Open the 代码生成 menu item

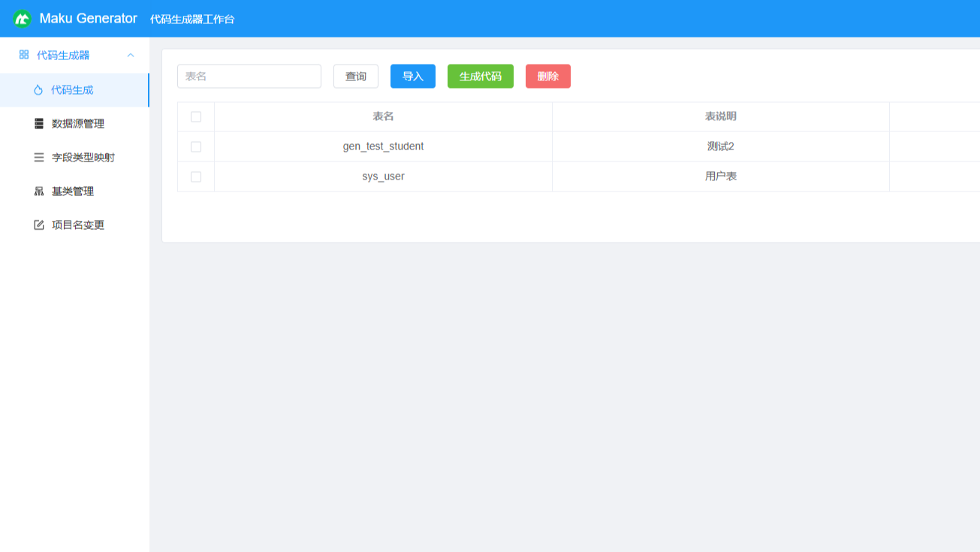click(74, 90)
